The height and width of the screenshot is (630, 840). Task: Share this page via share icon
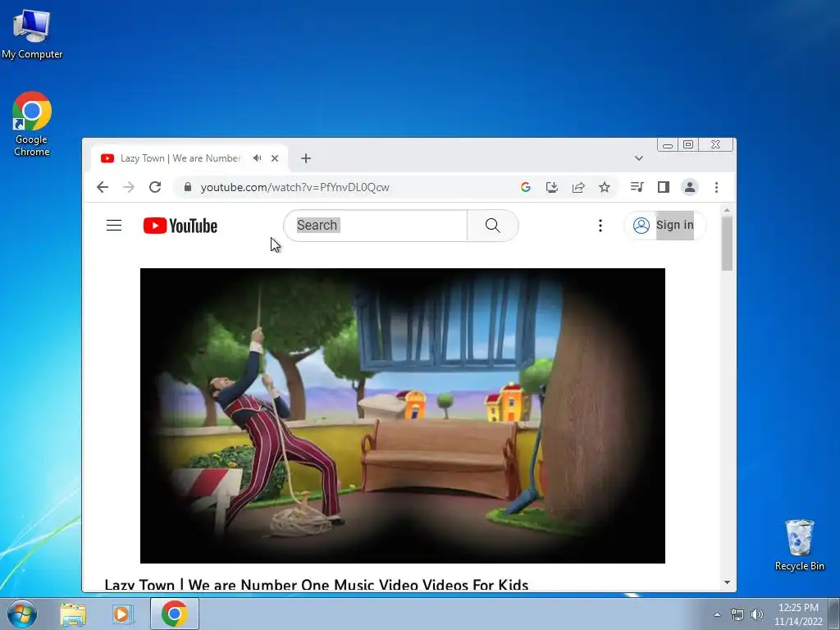coord(578,187)
